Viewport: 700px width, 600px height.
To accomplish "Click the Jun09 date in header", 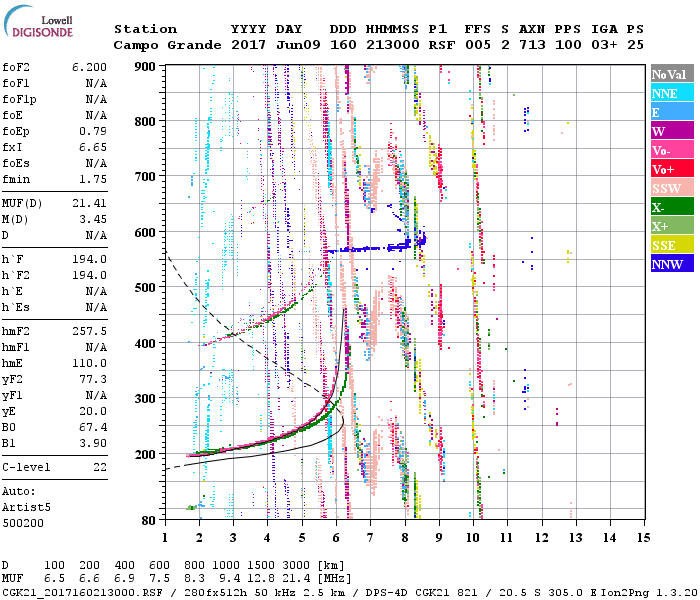I will click(x=298, y=45).
